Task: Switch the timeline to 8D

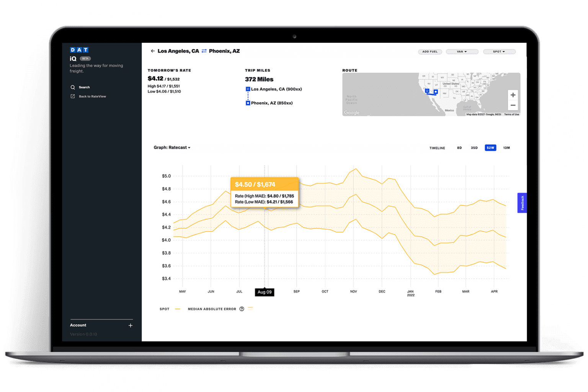Action: click(459, 147)
